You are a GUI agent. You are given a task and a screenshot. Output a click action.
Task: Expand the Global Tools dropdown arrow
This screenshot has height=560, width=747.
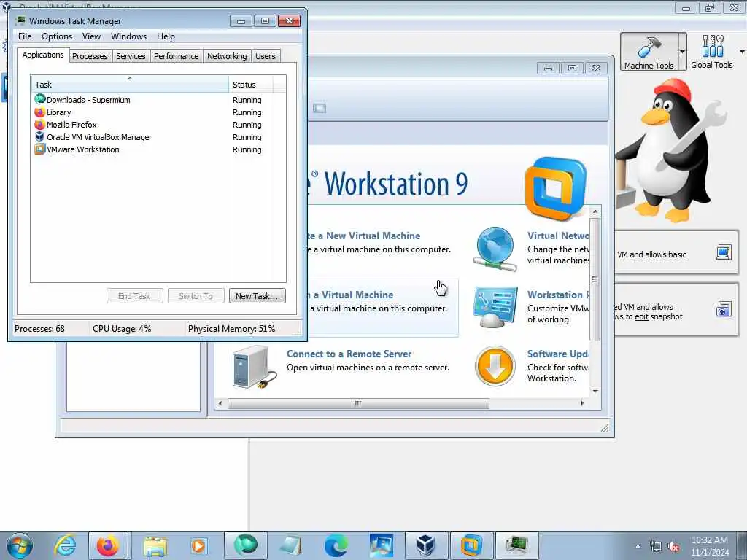coord(742,52)
